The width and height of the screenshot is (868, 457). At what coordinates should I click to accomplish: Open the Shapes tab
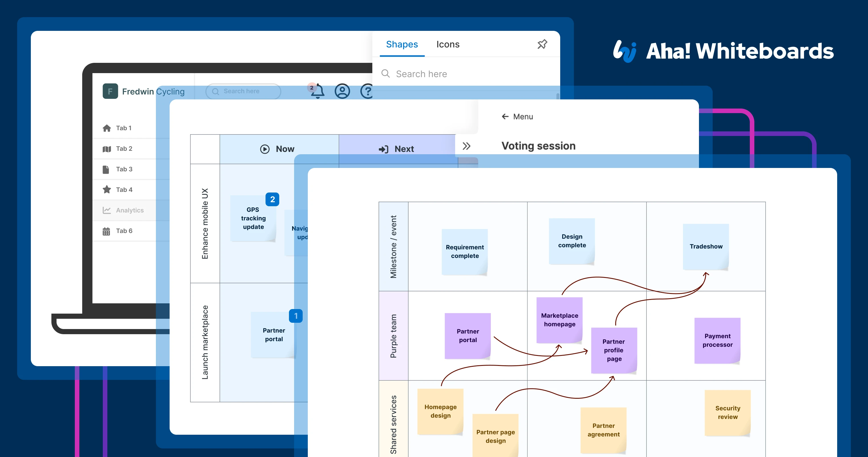402,44
